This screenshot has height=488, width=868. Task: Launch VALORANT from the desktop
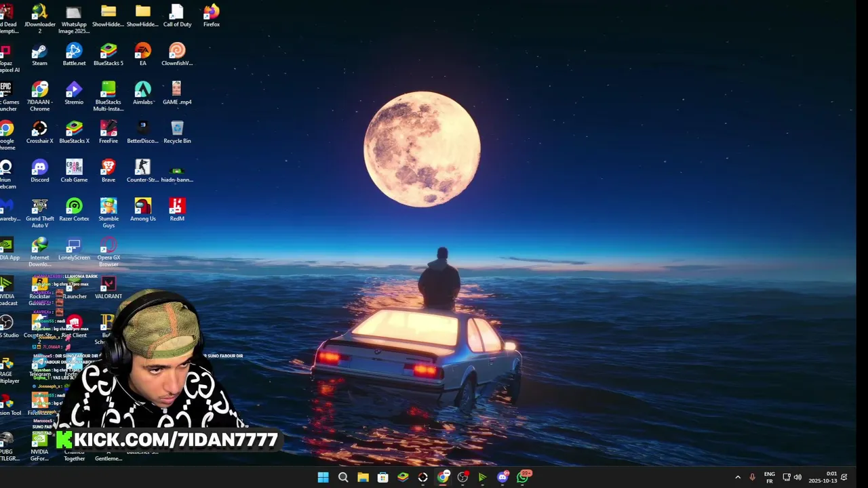point(108,287)
